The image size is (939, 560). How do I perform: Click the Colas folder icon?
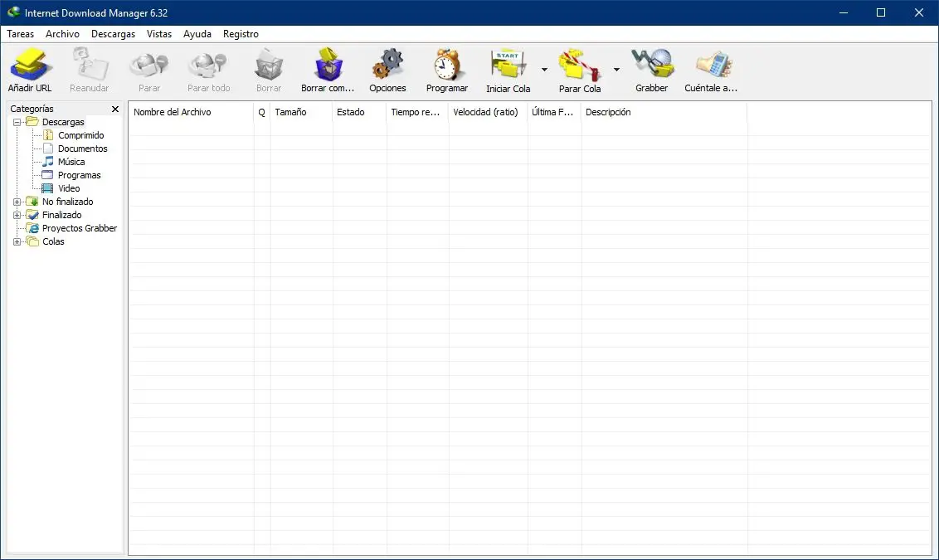pos(32,241)
